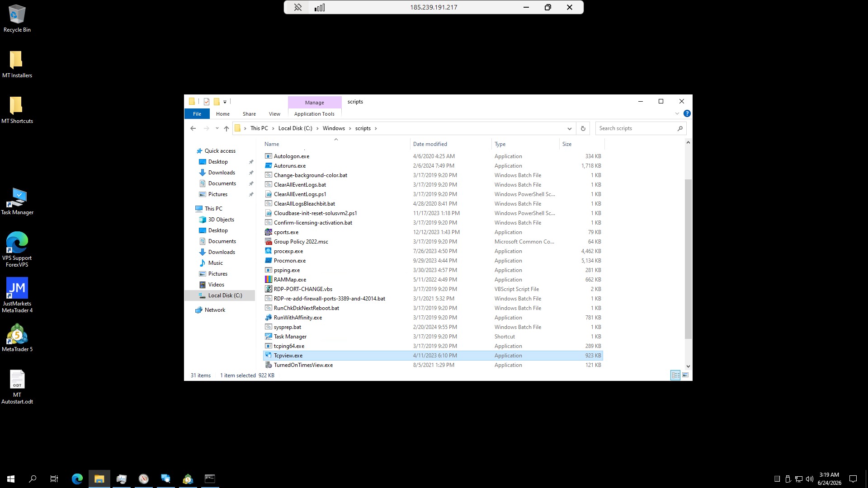
Task: Pin remote session connection bar
Action: pos(297,7)
